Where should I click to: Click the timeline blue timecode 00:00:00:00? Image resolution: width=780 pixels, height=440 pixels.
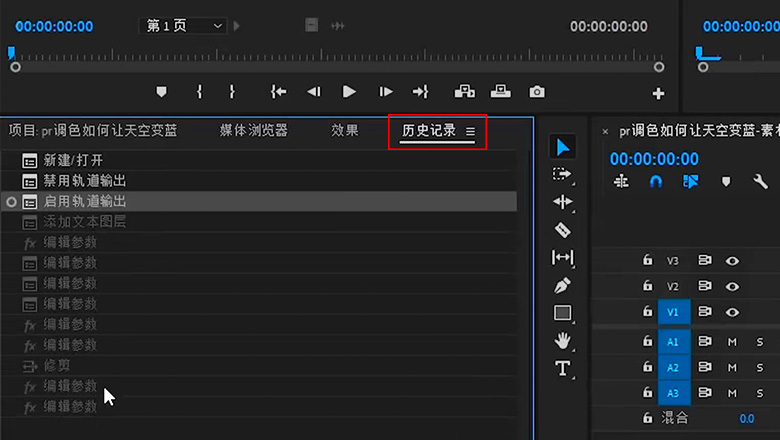(654, 159)
